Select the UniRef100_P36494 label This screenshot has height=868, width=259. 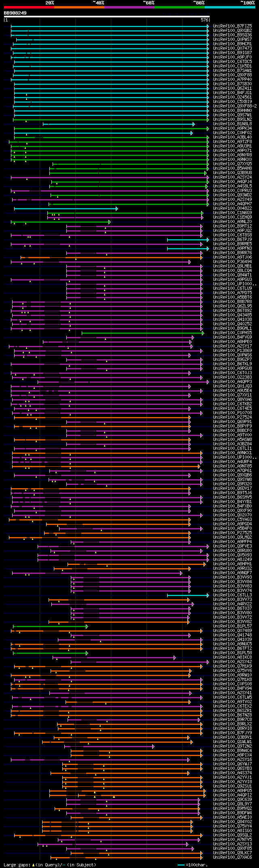(x=232, y=261)
